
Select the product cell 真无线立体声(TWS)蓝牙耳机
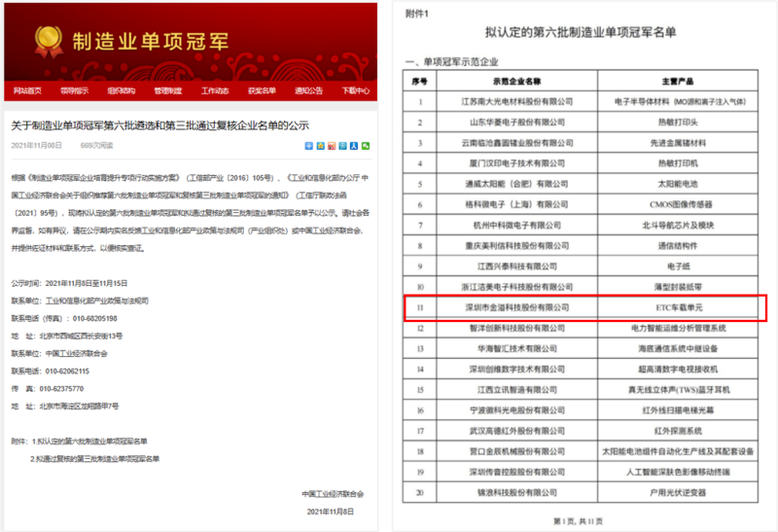[679, 390]
